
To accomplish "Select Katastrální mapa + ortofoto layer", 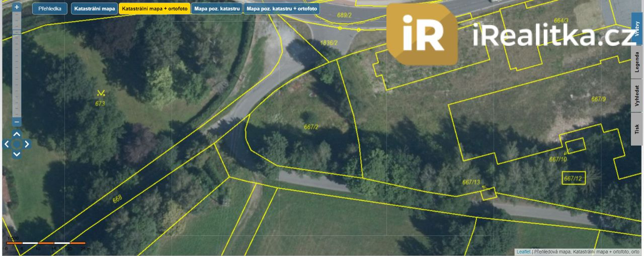I will 154,9.
